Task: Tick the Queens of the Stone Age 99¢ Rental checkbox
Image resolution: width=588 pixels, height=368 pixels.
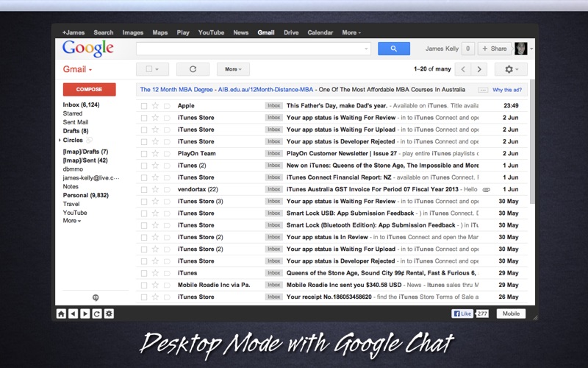Action: click(143, 273)
